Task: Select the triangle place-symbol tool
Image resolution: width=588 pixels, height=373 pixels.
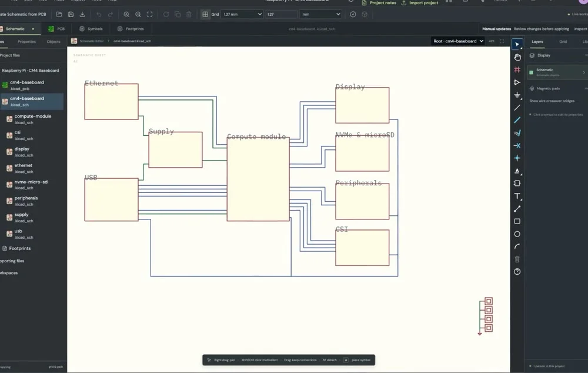Action: pyautogui.click(x=517, y=82)
